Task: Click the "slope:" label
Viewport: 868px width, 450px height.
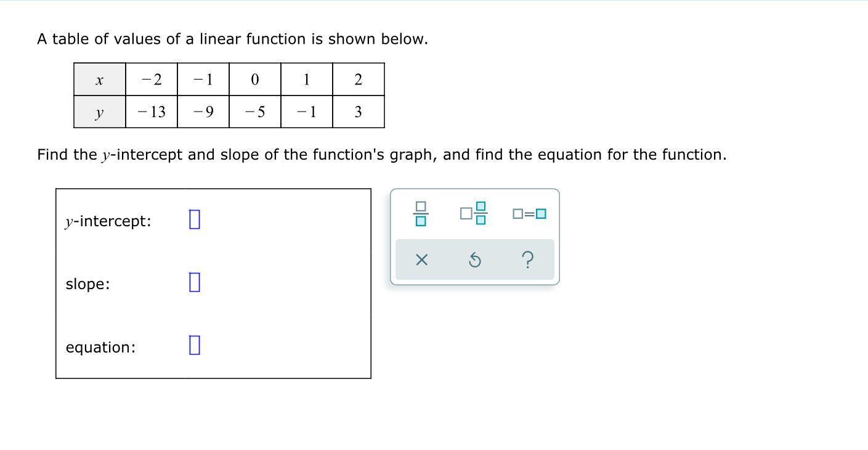Action: (x=88, y=284)
